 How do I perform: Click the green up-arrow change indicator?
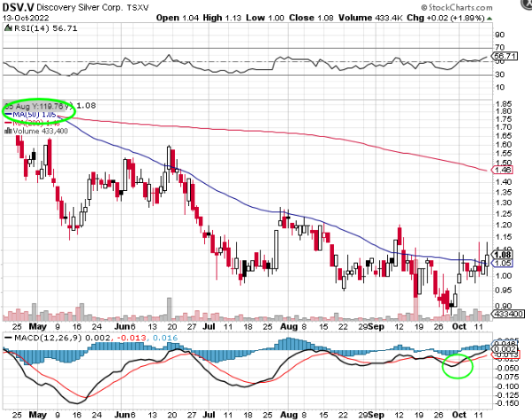(489, 18)
